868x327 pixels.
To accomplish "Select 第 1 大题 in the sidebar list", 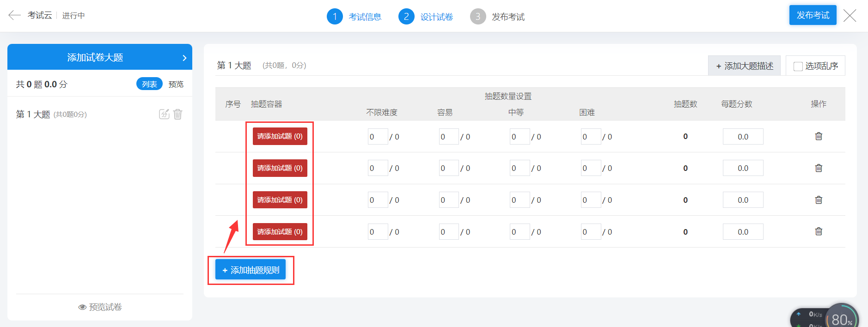I will [x=33, y=114].
